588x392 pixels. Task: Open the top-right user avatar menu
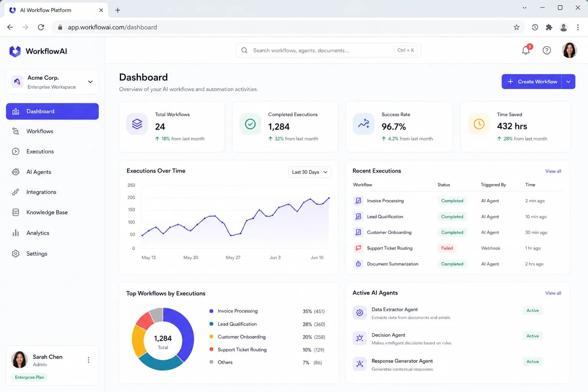pyautogui.click(x=569, y=50)
